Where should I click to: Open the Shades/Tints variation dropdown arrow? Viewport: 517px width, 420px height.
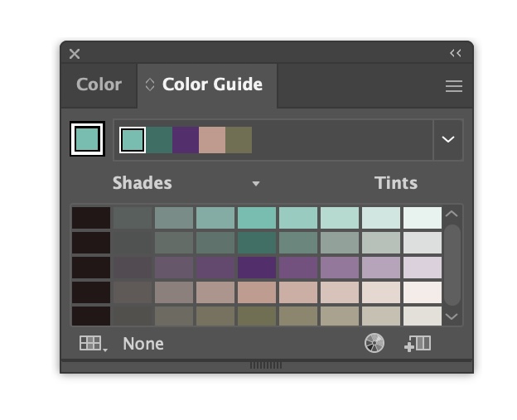[256, 184]
